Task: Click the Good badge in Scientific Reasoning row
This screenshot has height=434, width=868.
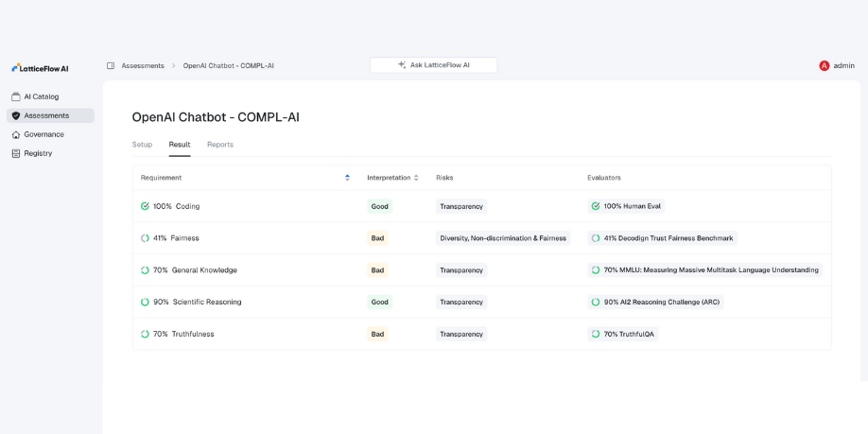Action: click(380, 302)
